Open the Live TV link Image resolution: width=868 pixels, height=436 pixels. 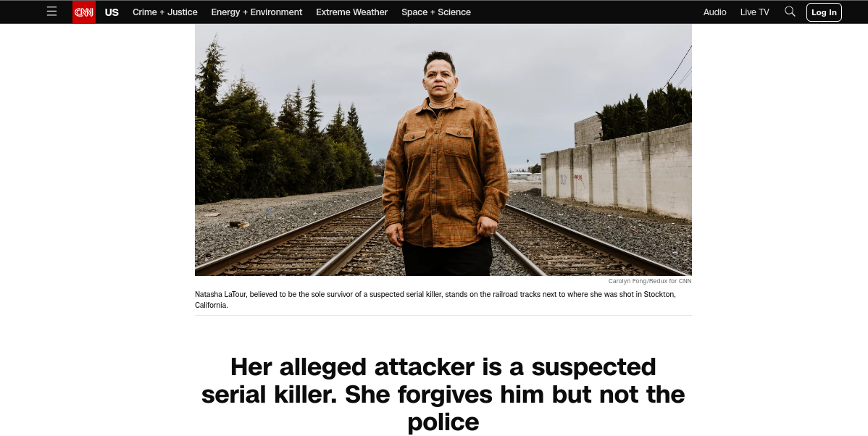tap(754, 12)
